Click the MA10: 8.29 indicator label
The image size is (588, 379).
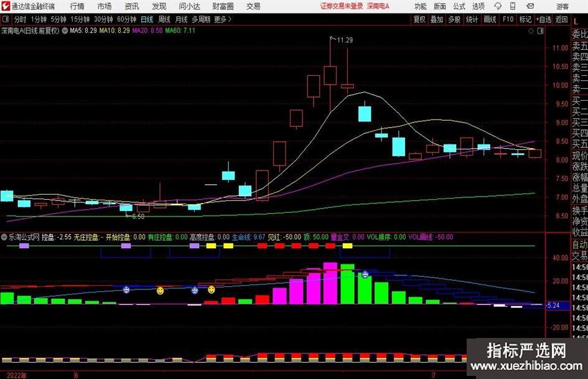tap(114, 30)
